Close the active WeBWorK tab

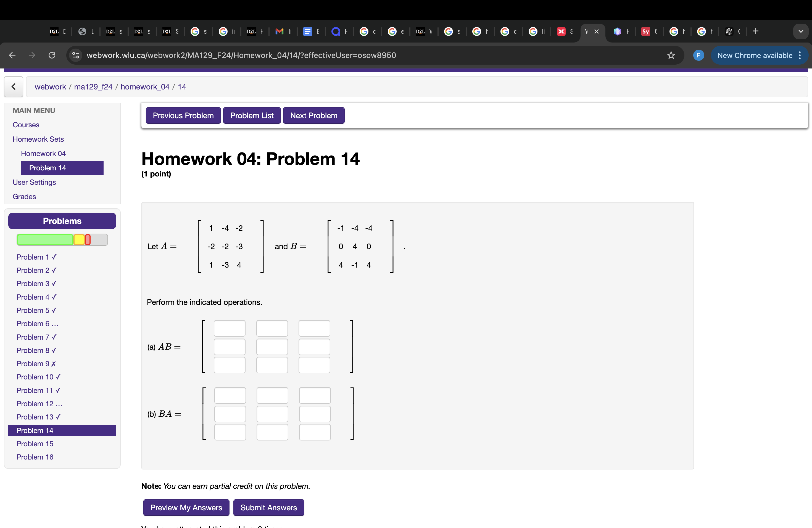[x=596, y=31]
